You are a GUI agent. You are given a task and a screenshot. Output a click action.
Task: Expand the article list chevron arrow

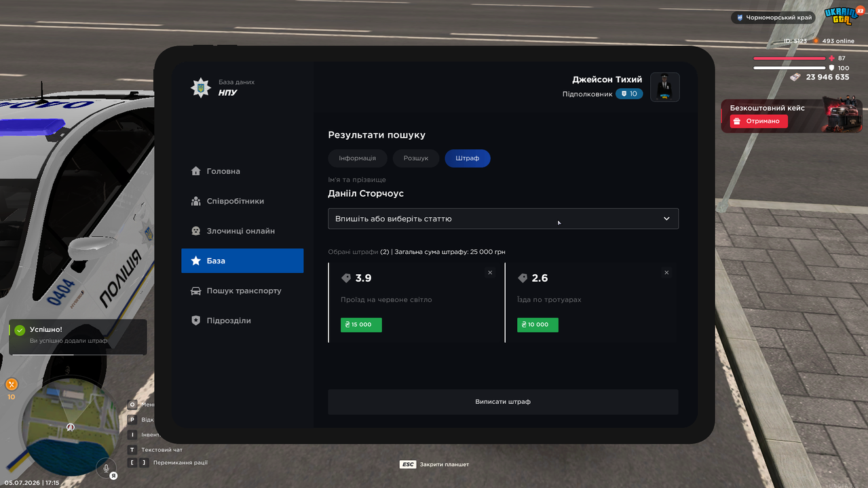click(666, 219)
